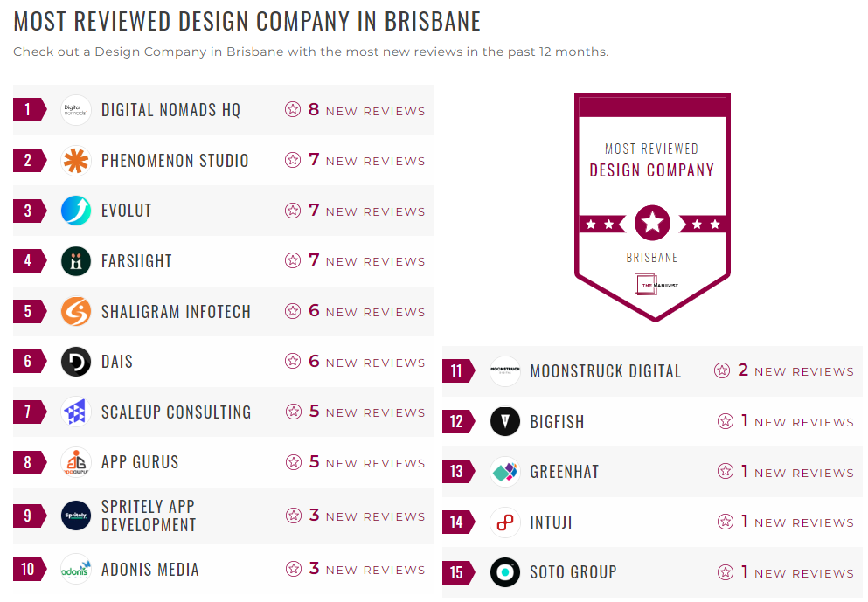This screenshot has height=602, width=868.
Task: Click the rank 1 number flag
Action: (x=29, y=110)
